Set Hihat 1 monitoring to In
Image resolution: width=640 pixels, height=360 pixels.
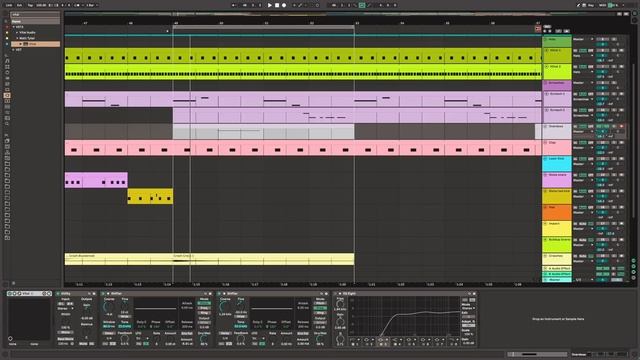[575, 50]
